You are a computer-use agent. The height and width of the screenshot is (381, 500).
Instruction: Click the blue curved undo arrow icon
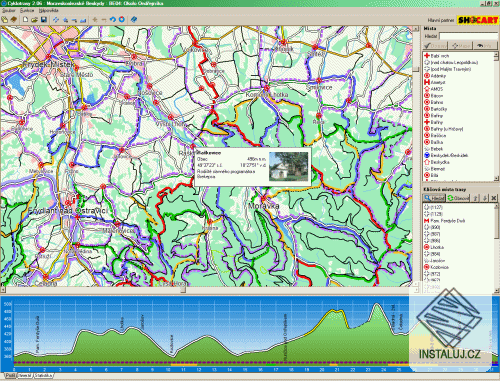coord(113,20)
